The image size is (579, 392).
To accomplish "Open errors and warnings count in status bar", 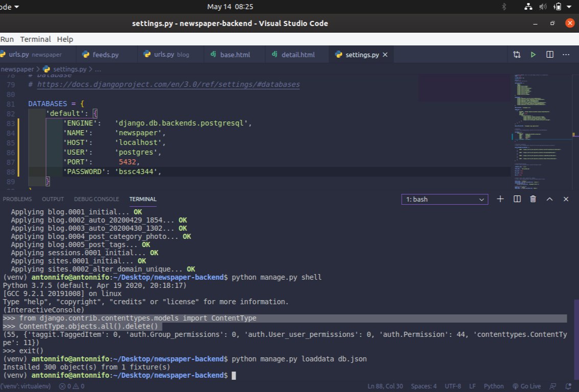I will point(72,386).
